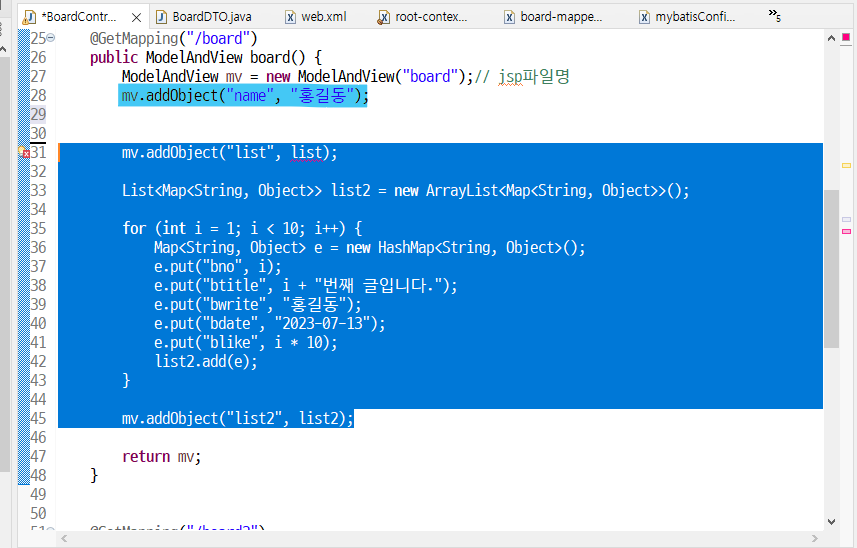Open the web.xml editor tab
The image size is (857, 548).
[x=316, y=17]
